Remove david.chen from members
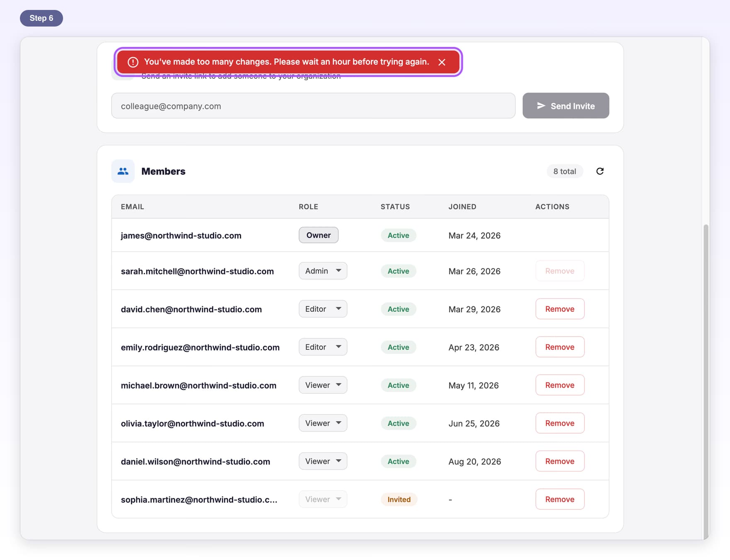The width and height of the screenshot is (730, 560). (560, 309)
